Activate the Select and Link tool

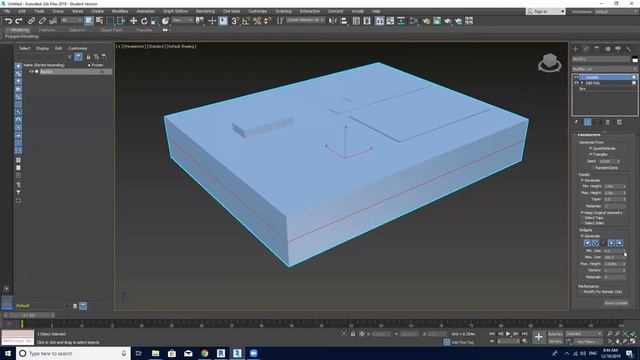(x=31, y=21)
